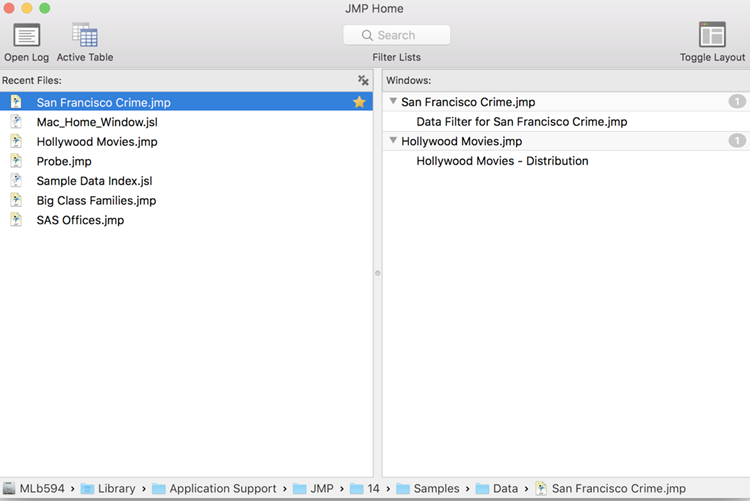The height and width of the screenshot is (501, 750).
Task: Collapse San Francisco Crime.jmp windows group
Action: point(393,101)
